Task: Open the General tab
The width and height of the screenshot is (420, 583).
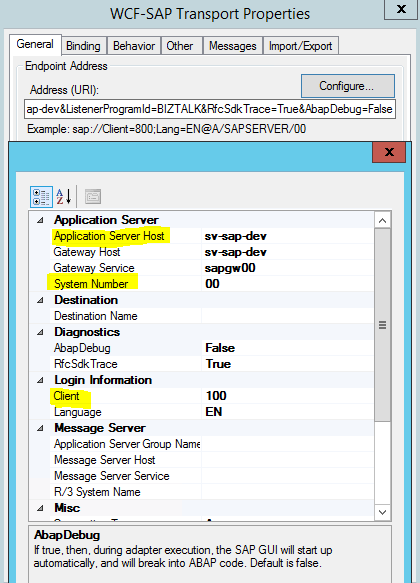Action: point(35,45)
